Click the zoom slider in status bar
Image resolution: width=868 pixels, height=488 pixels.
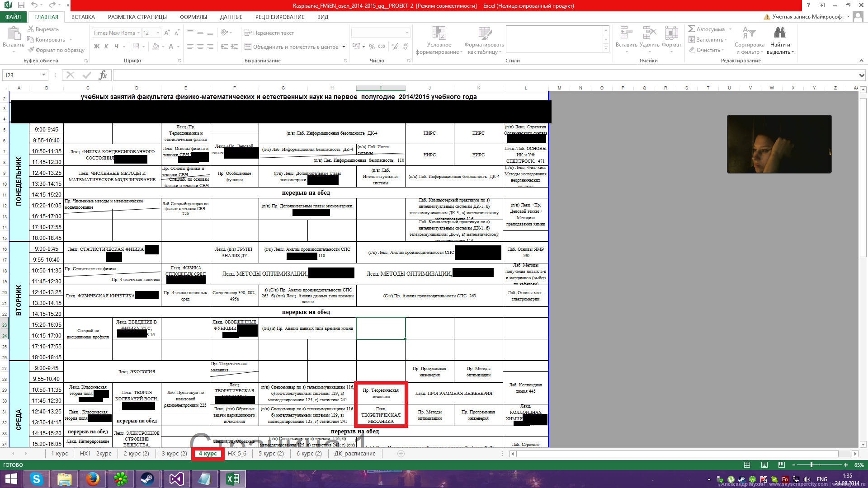click(811, 465)
